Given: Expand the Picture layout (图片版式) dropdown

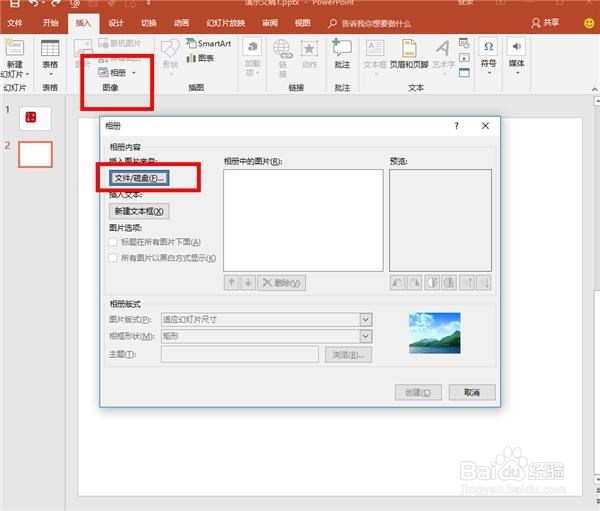Looking at the screenshot, I should tap(365, 319).
